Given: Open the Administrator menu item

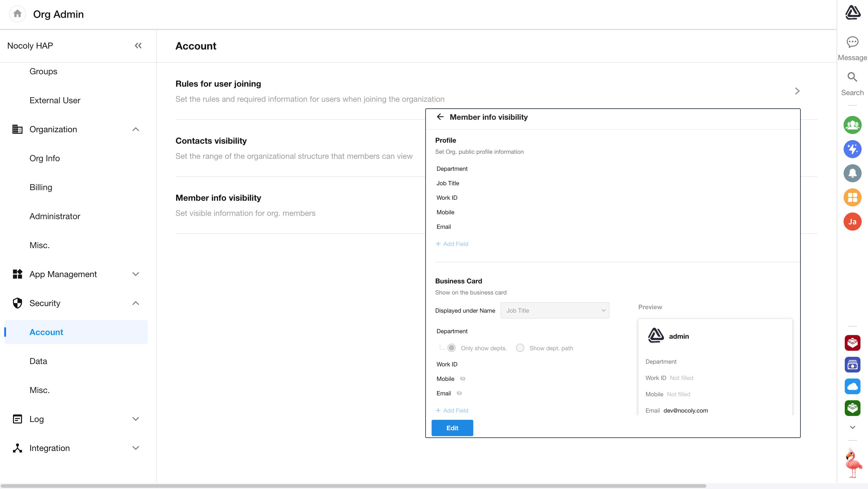Looking at the screenshot, I should coord(55,216).
